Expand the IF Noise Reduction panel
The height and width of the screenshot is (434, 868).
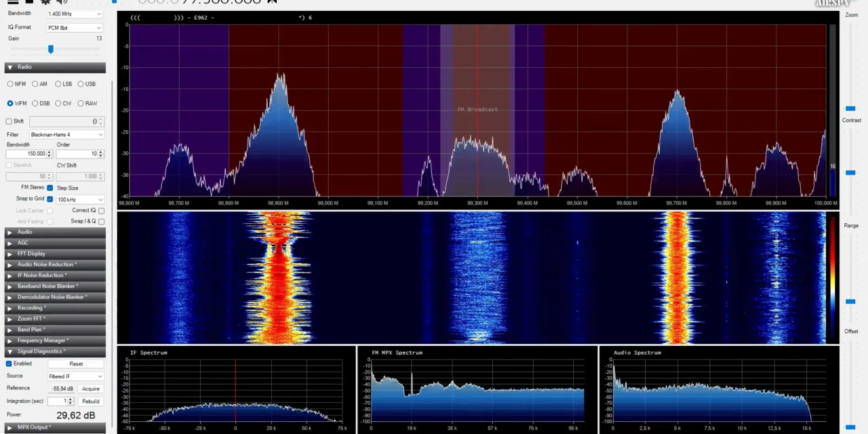(x=55, y=275)
